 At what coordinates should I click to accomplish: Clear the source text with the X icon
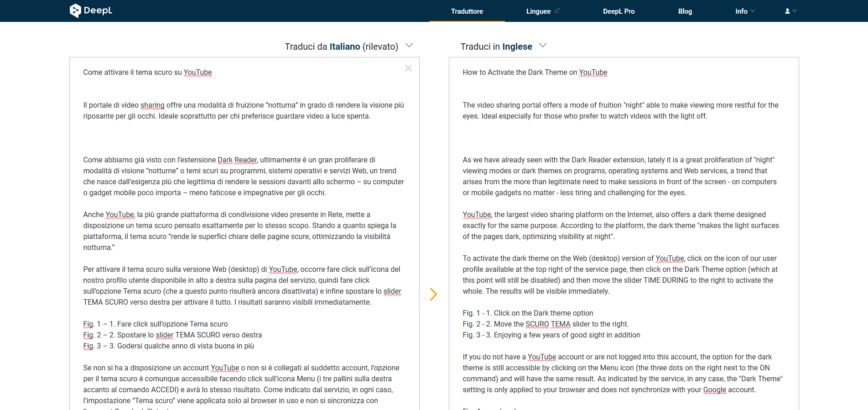pos(408,68)
